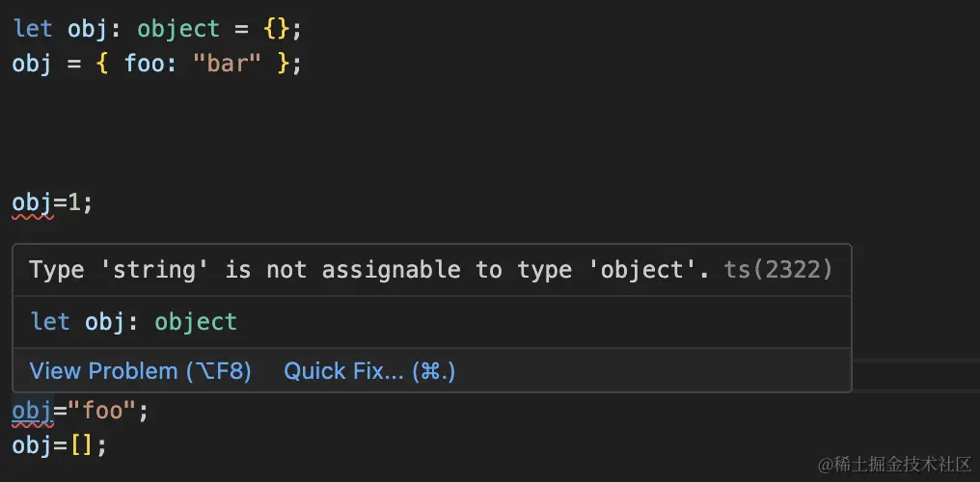This screenshot has width=980, height=482.
Task: Place cursor on "let" keyword on first line
Action: 33,28
